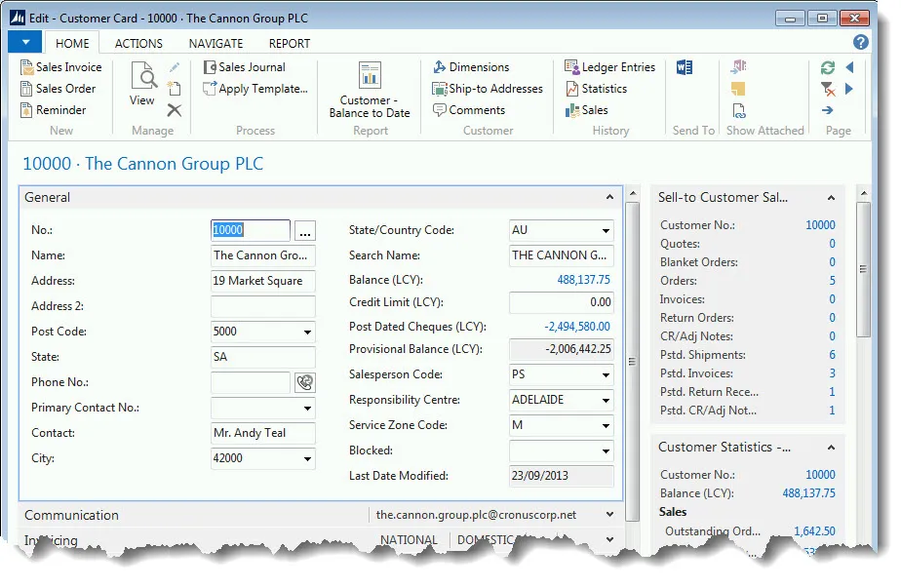Click the Edit pencil icon
The height and width of the screenshot is (588, 901).
pyautogui.click(x=175, y=67)
